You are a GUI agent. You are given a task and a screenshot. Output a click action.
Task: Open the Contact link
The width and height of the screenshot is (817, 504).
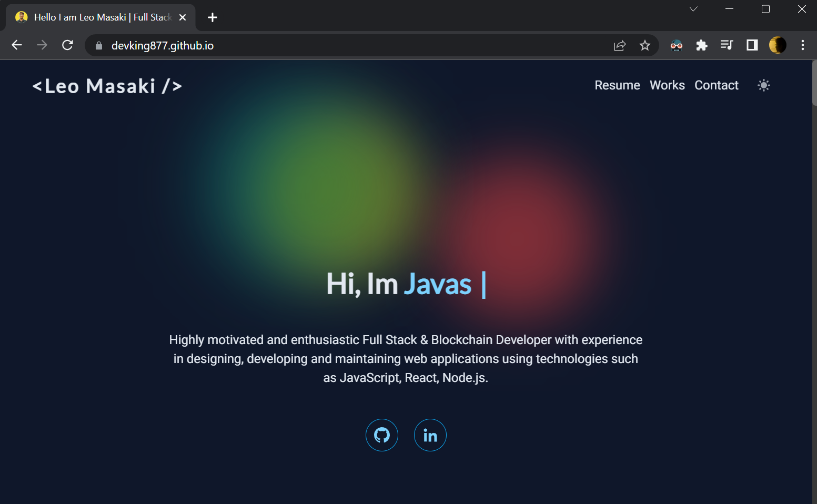point(716,85)
